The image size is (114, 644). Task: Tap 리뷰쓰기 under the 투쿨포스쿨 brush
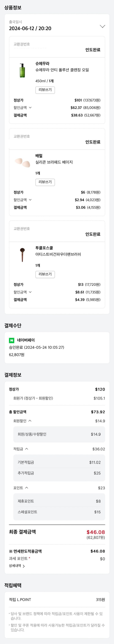click(x=45, y=274)
